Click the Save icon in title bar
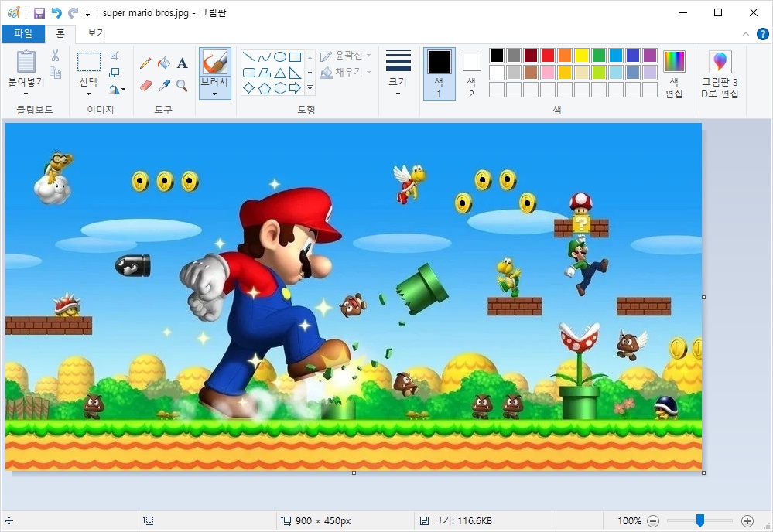The width and height of the screenshot is (773, 532). tap(39, 13)
